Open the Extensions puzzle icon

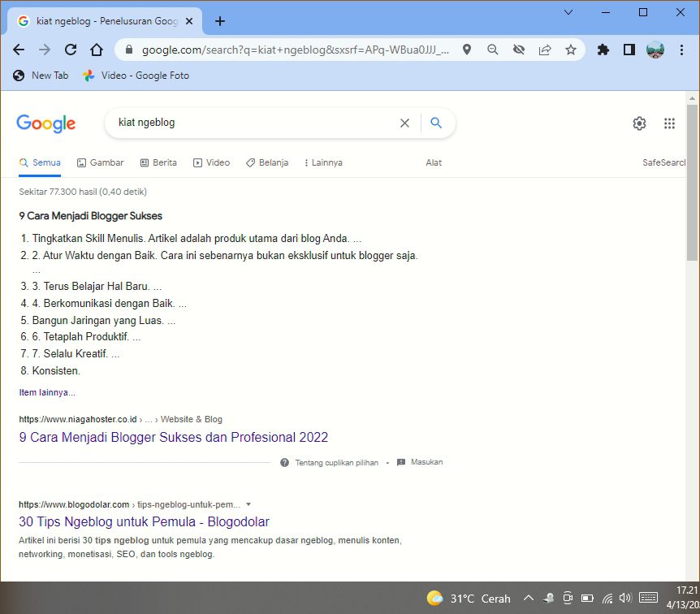603,50
